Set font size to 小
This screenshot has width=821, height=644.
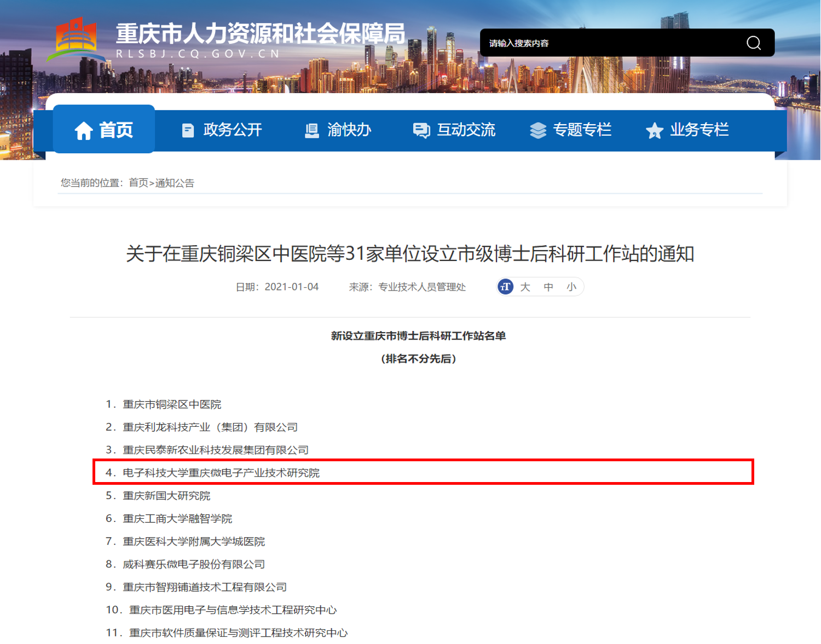point(571,287)
